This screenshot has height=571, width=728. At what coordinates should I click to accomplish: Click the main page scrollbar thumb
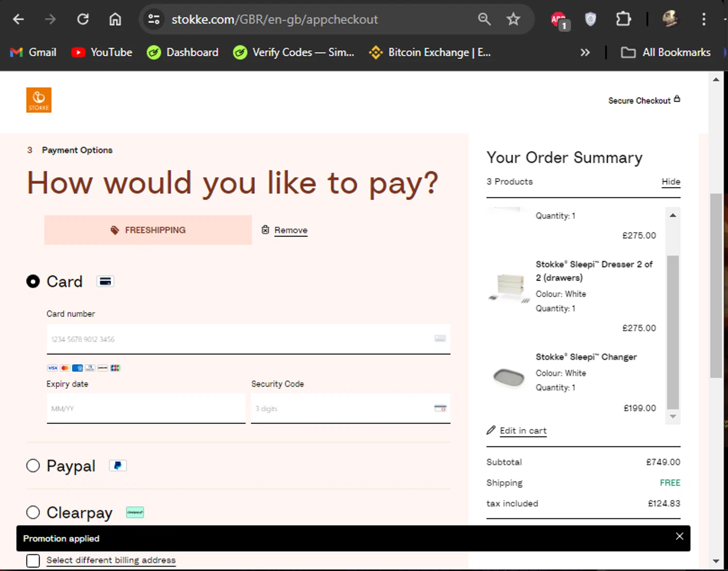click(716, 285)
